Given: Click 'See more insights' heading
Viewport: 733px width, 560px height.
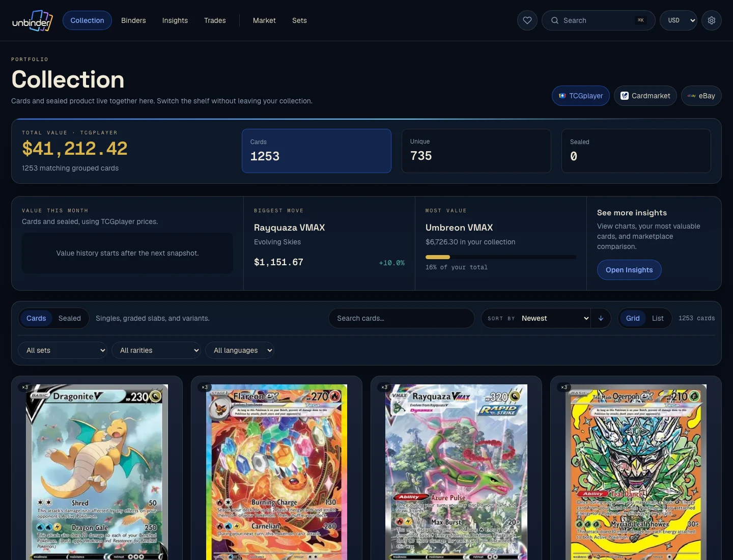Looking at the screenshot, I should (x=632, y=213).
